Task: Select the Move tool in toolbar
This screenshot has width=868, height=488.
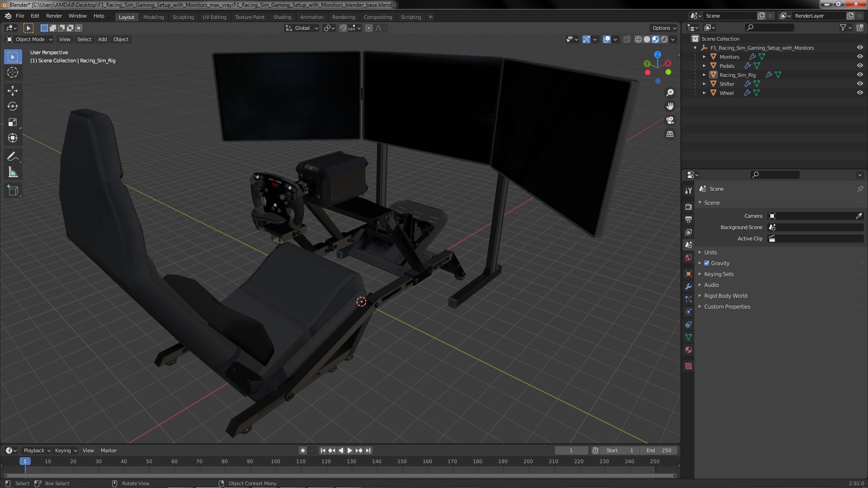Action: [13, 90]
